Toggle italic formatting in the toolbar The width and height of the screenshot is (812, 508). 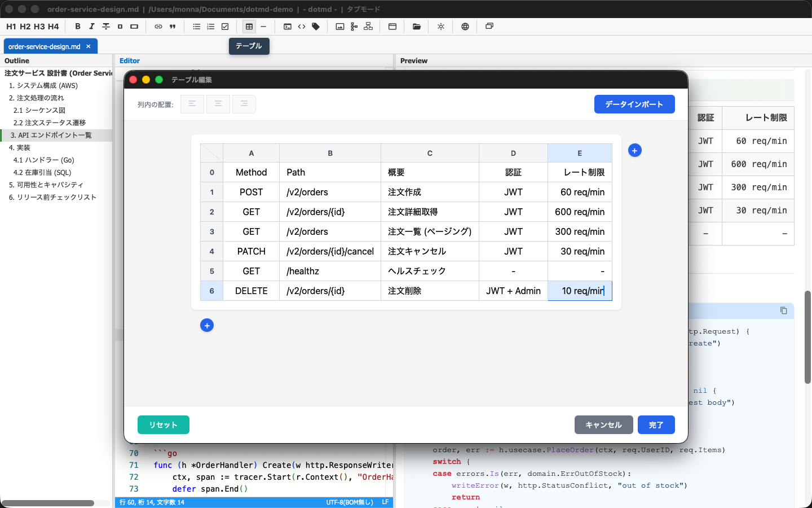(92, 27)
